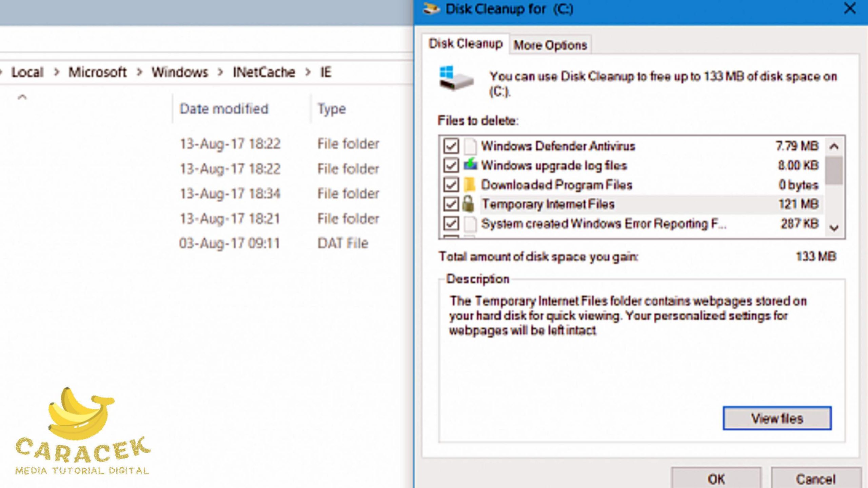Click the files list scroll up arrow
Screen dimensions: 868x488
pos(834,147)
